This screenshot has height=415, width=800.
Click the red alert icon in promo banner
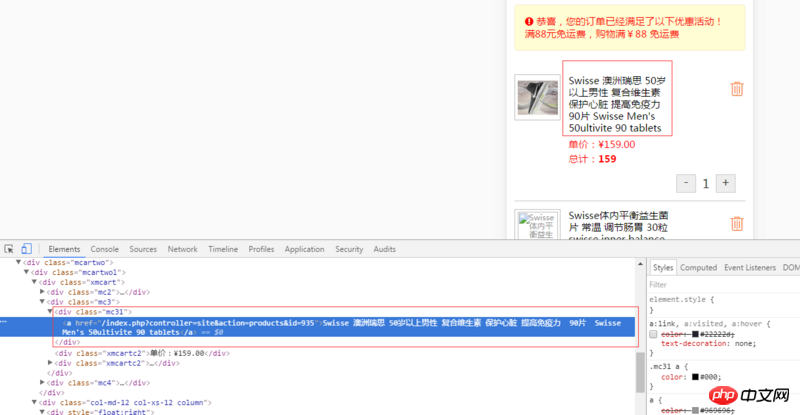click(x=529, y=21)
